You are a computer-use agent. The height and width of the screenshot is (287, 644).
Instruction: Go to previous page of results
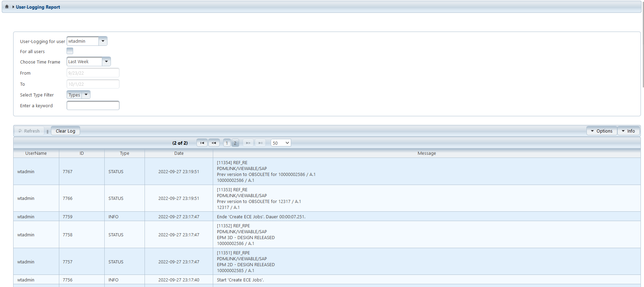214,143
